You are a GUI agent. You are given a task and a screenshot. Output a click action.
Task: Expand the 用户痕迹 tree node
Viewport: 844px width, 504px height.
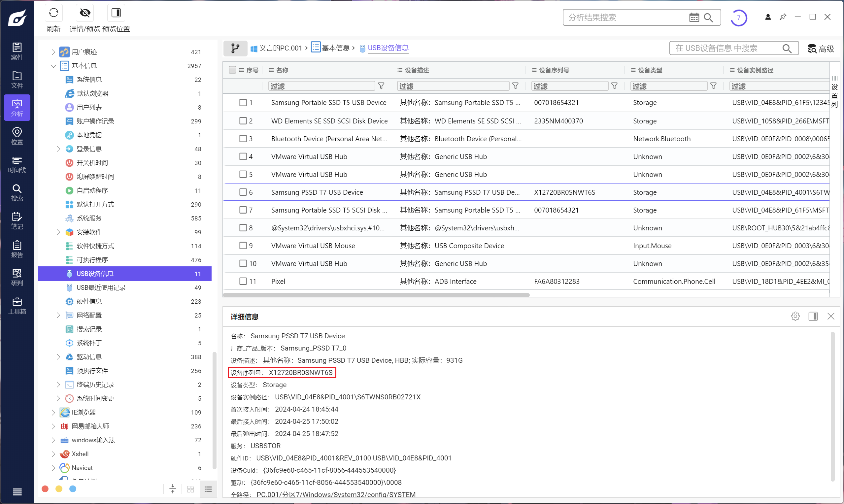53,52
